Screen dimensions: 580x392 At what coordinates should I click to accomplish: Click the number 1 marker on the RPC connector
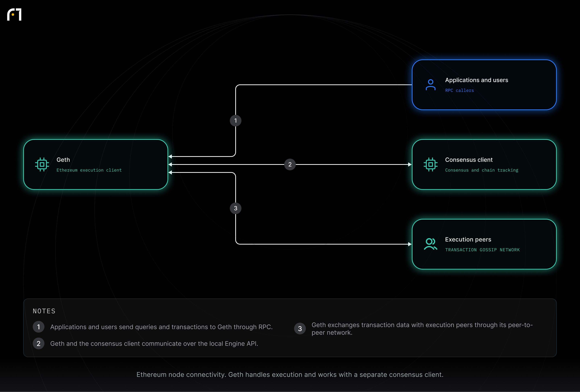pyautogui.click(x=236, y=121)
